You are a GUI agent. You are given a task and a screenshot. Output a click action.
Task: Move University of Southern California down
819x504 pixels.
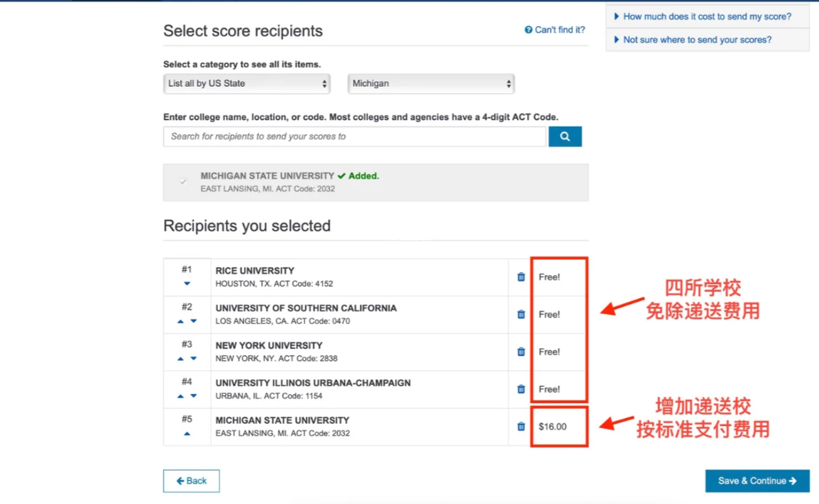point(193,322)
